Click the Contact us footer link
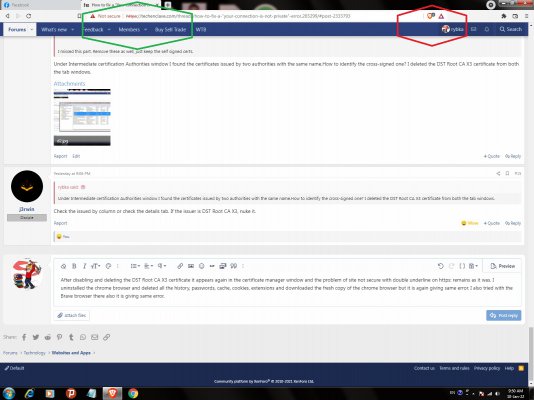This screenshot has width=534, height=400. 424,368
